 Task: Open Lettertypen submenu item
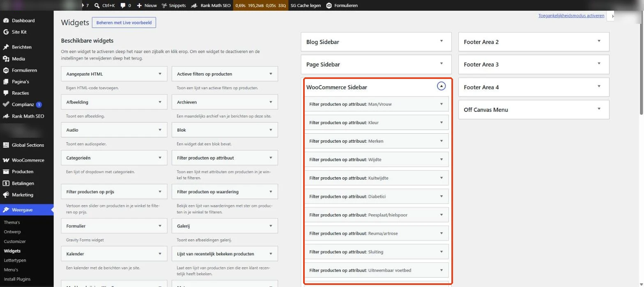15,260
